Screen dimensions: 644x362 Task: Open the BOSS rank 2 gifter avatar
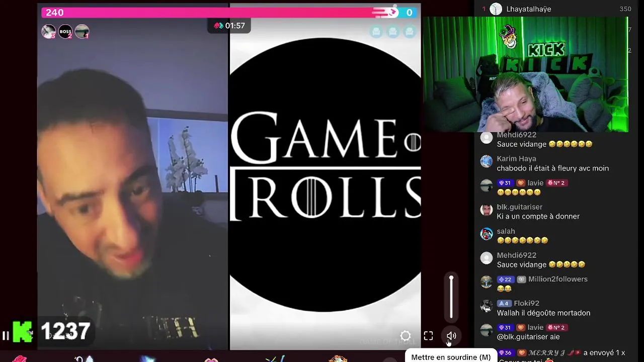click(x=65, y=32)
